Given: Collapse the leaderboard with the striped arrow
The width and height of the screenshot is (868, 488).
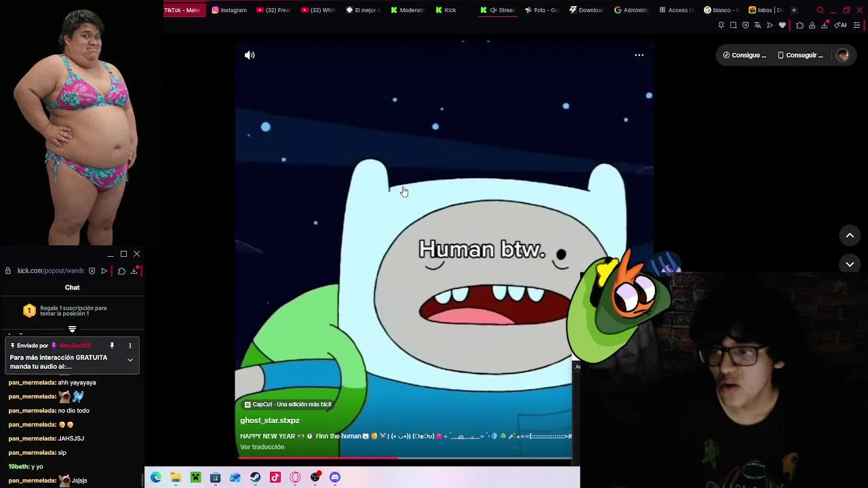Looking at the screenshot, I should (72, 329).
